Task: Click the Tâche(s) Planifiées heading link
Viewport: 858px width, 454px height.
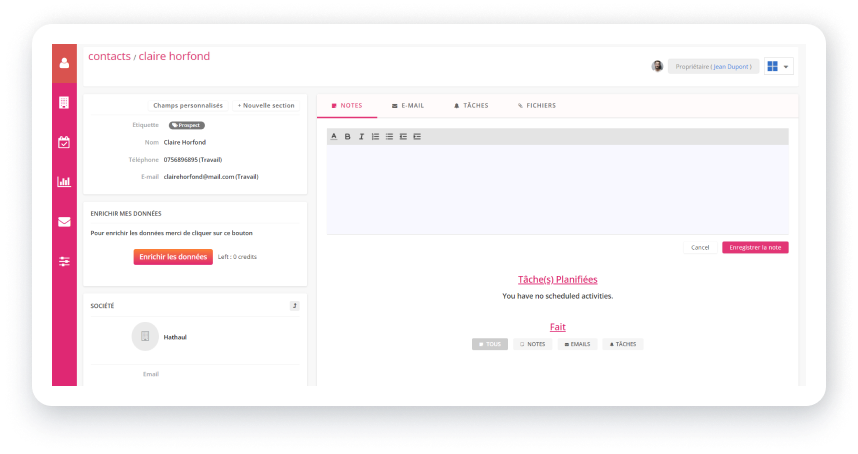Action: [558, 280]
